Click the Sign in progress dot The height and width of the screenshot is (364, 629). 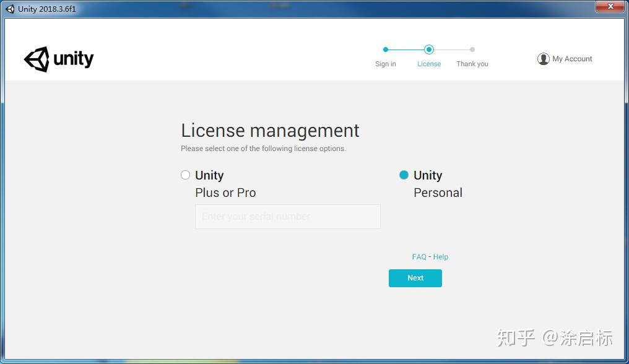point(386,50)
